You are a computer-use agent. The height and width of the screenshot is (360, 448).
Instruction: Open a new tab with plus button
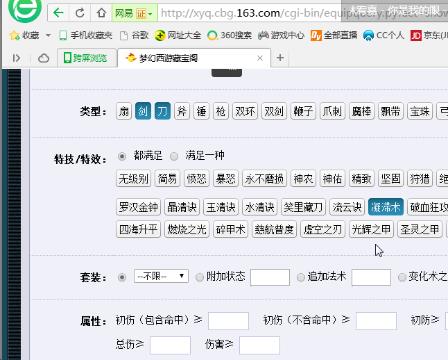[280, 58]
